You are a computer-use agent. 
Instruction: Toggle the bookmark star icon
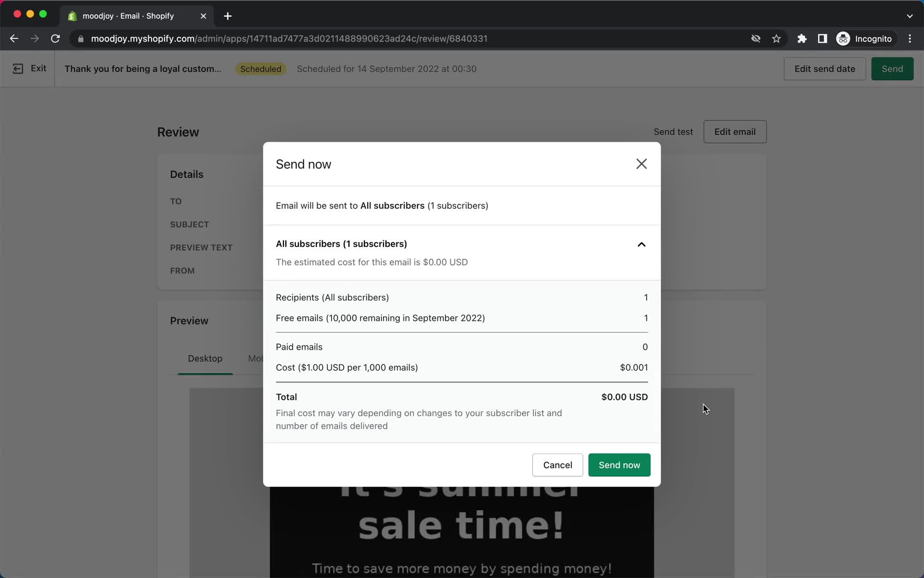point(776,39)
